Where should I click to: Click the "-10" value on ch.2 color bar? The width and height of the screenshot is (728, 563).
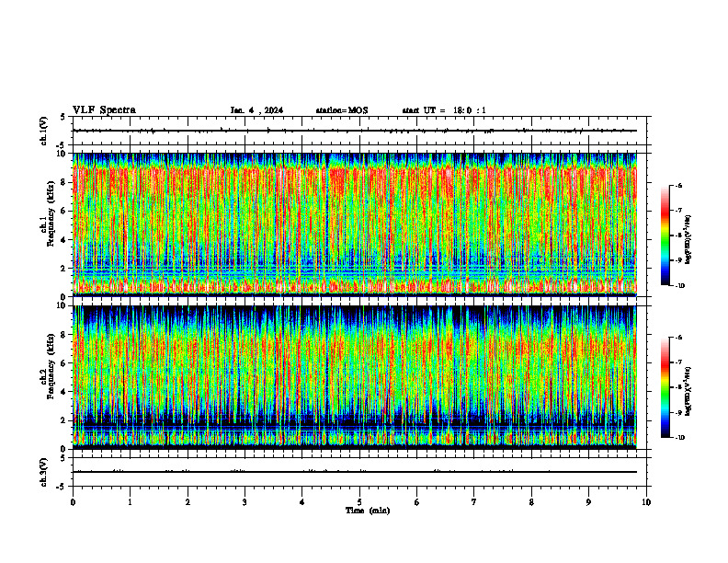tap(679, 438)
